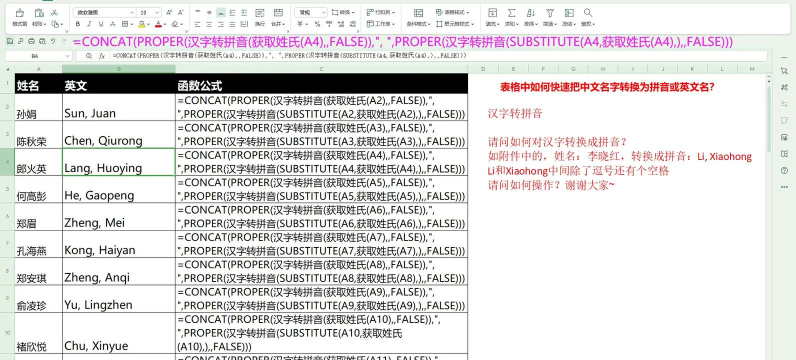
Task: Align cell content to bottom
Action: 220,12
